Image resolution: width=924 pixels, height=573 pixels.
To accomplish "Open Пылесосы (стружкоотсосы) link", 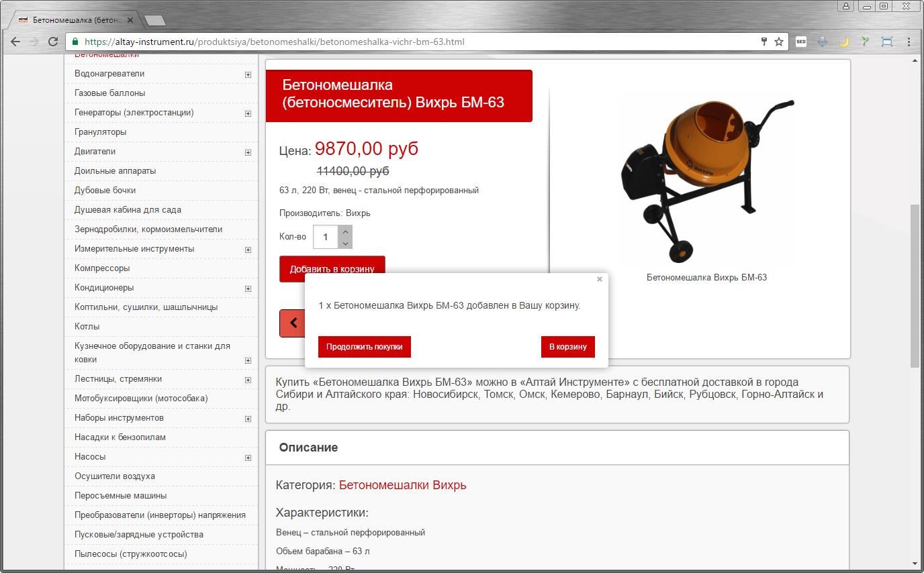I will coord(131,554).
